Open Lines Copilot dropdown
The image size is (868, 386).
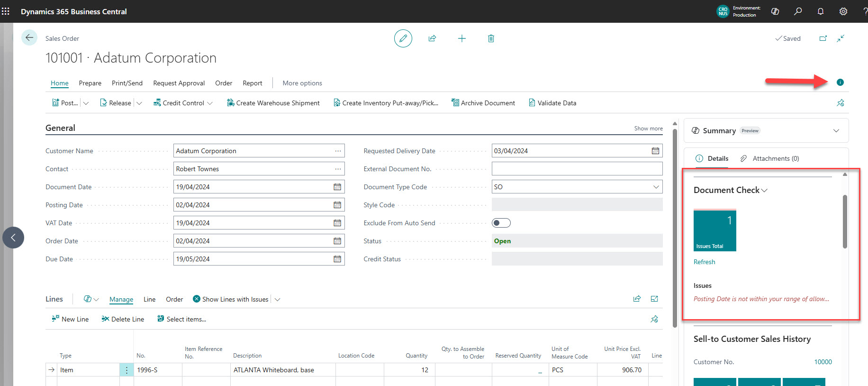click(91, 299)
